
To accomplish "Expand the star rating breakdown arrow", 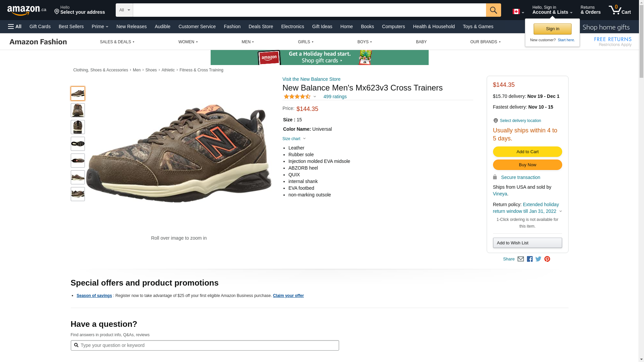I will point(315,97).
